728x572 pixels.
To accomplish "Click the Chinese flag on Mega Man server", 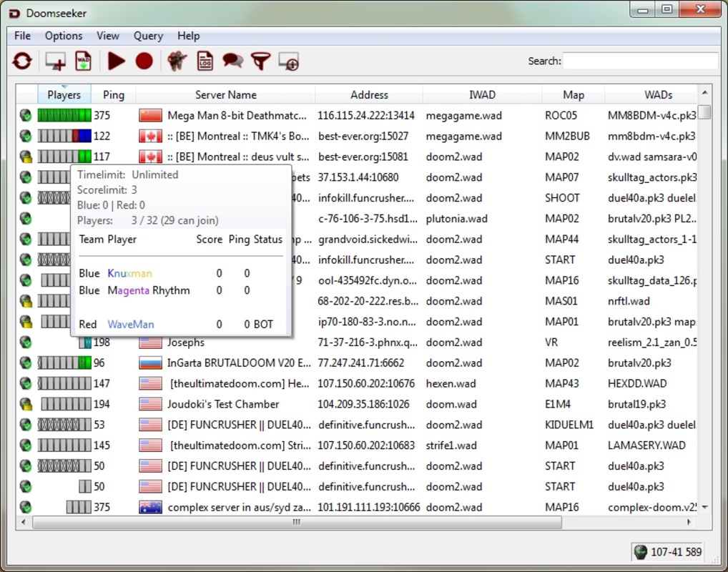I will 150,115.
